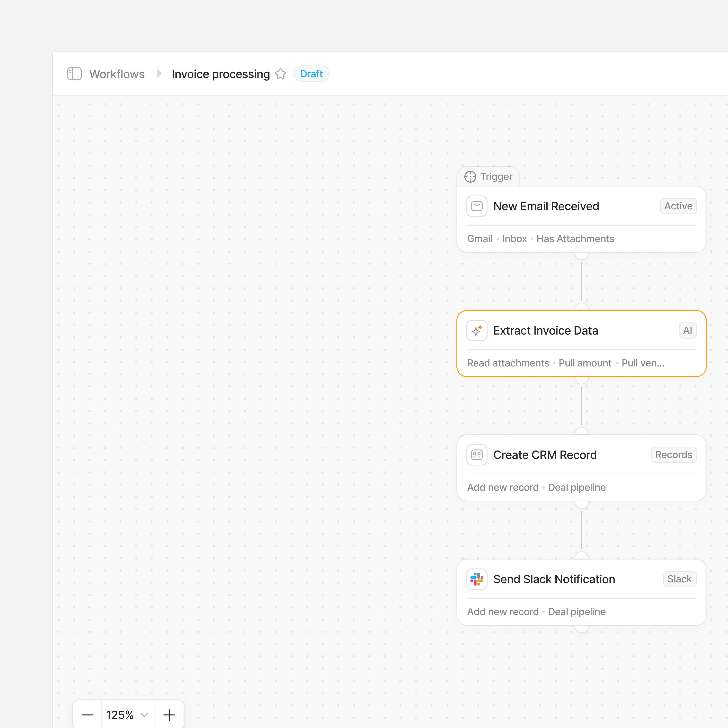Zoom out with the minus button

[87, 715]
